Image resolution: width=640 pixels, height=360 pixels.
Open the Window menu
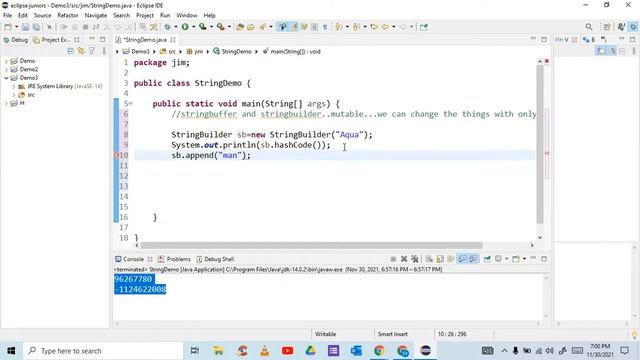point(187,16)
